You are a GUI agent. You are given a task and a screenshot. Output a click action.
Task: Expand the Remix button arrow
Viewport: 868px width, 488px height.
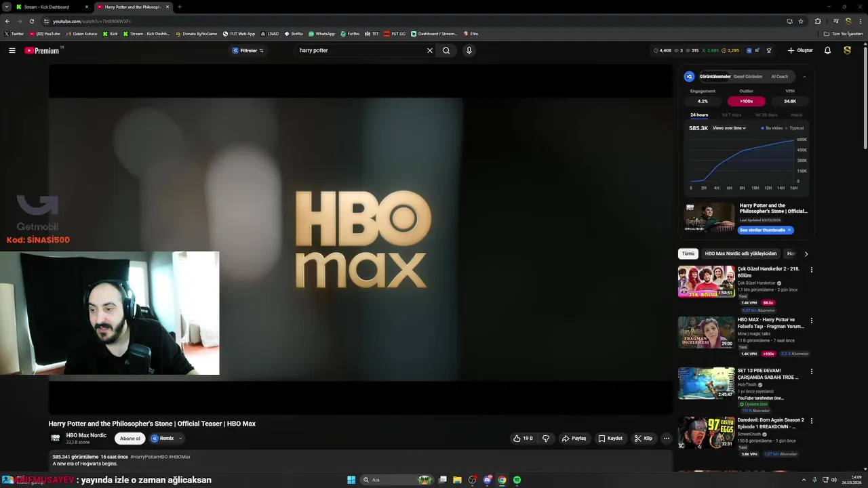(180, 439)
